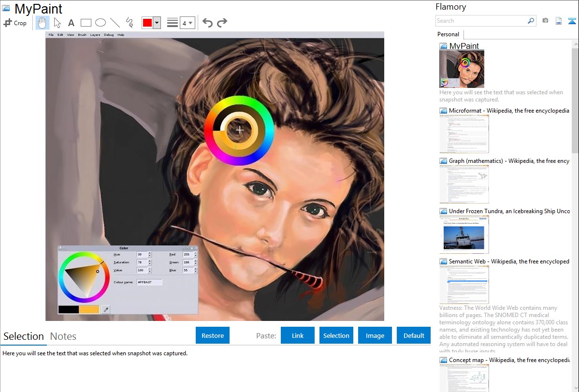Image resolution: width=579 pixels, height=392 pixels.
Task: Open the Graph (mathematics) snapshot thumbnail
Action: pyautogui.click(x=464, y=184)
